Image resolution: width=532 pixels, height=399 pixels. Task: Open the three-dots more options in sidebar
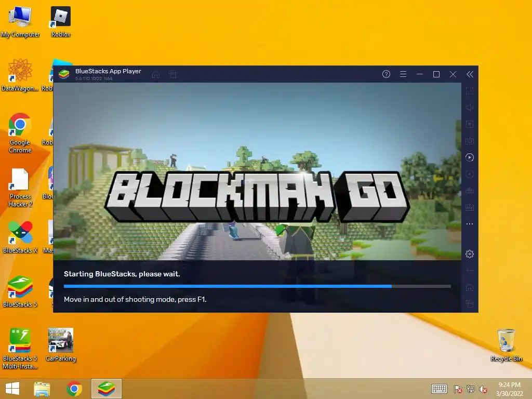(470, 224)
